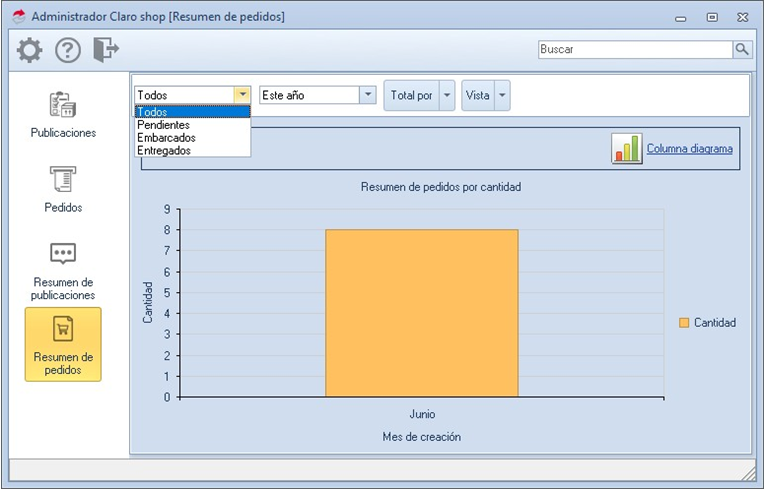This screenshot has height=490, width=764.
Task: Click the Mes de creación axis title
Action: click(421, 437)
